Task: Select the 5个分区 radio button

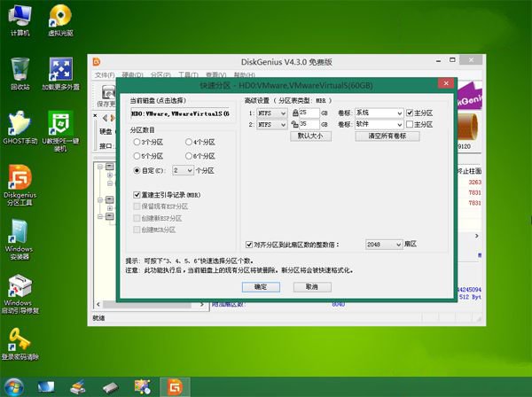Action: coord(137,156)
